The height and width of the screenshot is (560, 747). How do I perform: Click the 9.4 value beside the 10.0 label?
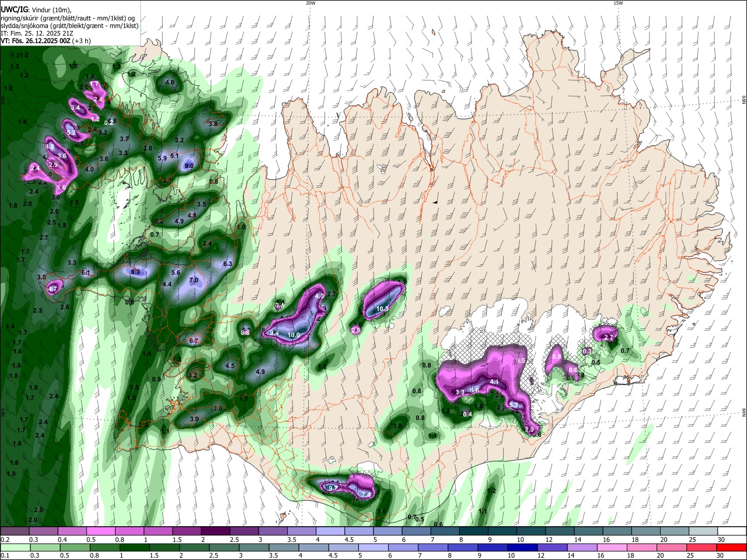[274, 332]
